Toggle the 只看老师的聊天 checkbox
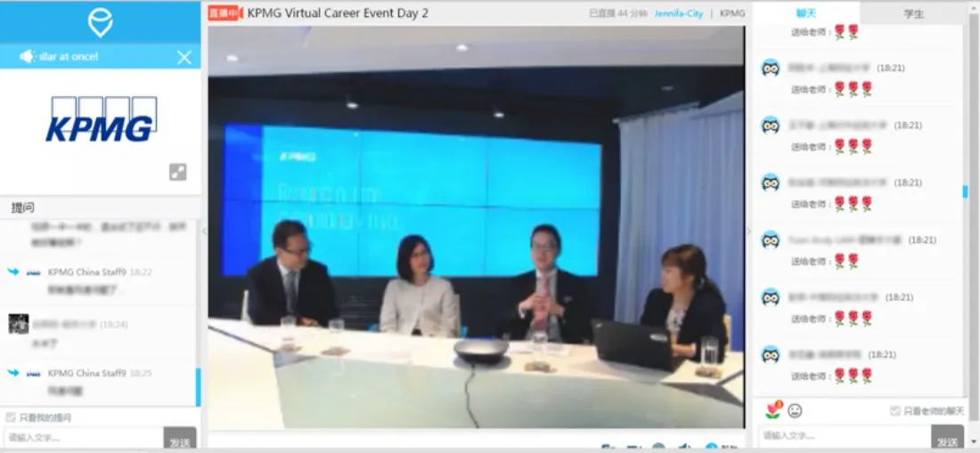The image size is (980, 453). (x=895, y=410)
